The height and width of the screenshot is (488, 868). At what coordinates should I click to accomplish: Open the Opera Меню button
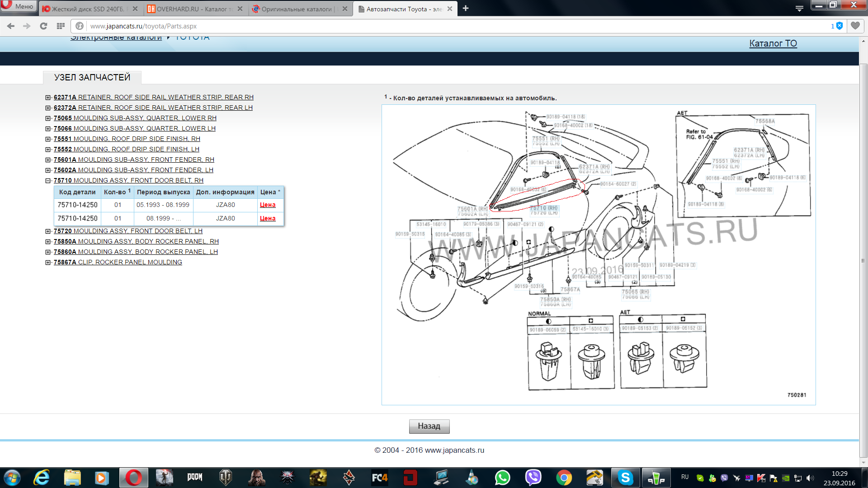click(18, 6)
